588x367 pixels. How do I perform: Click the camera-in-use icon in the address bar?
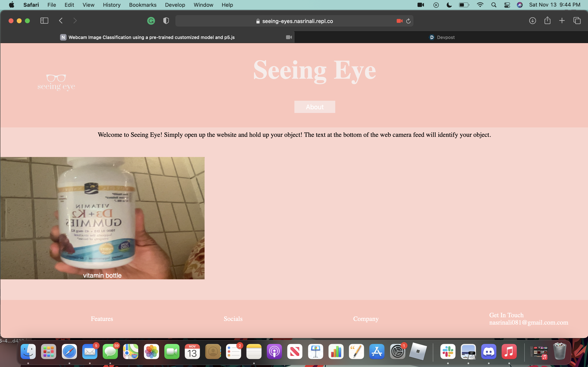[399, 21]
